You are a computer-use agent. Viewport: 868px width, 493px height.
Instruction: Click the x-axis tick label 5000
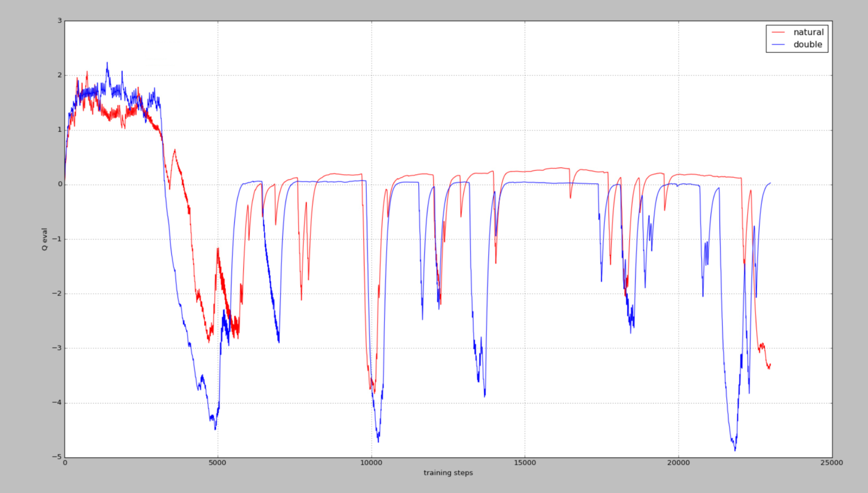click(x=218, y=462)
